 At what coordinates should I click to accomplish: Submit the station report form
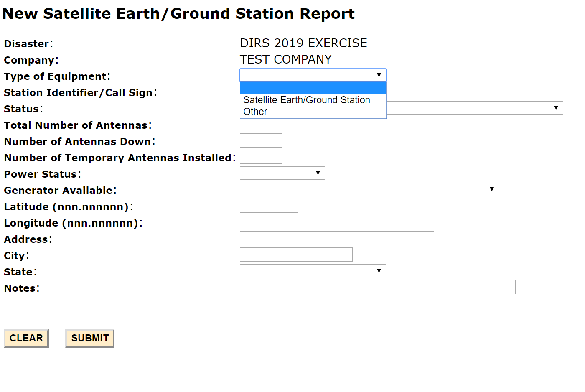(90, 338)
